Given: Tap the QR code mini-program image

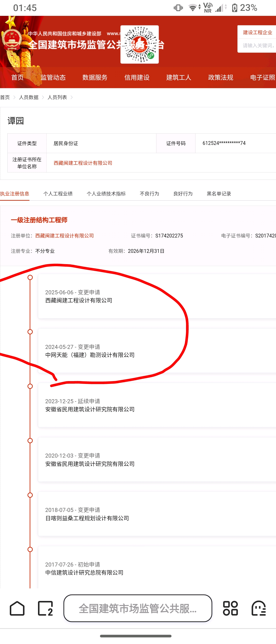Looking at the screenshot, I should (x=140, y=44).
